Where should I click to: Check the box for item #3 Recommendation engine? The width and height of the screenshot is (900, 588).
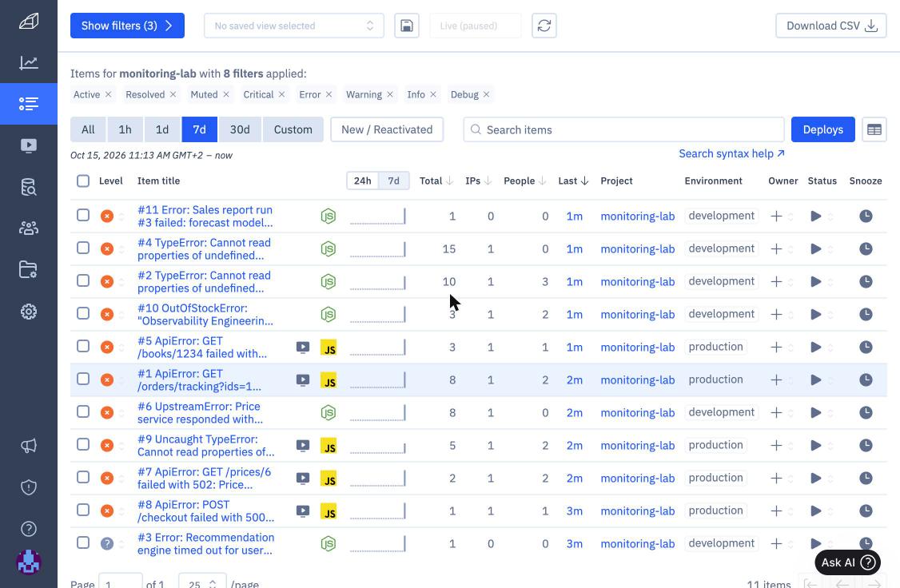83,542
